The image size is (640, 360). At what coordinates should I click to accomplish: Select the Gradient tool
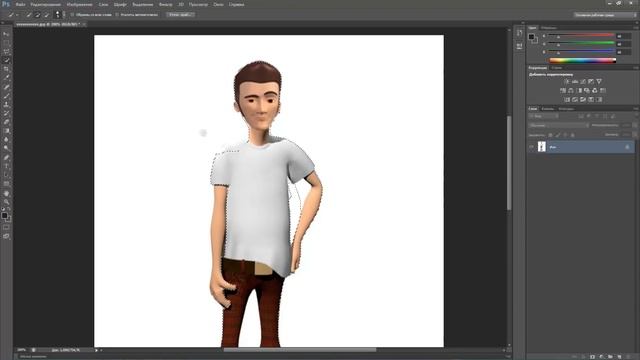pos(6,131)
